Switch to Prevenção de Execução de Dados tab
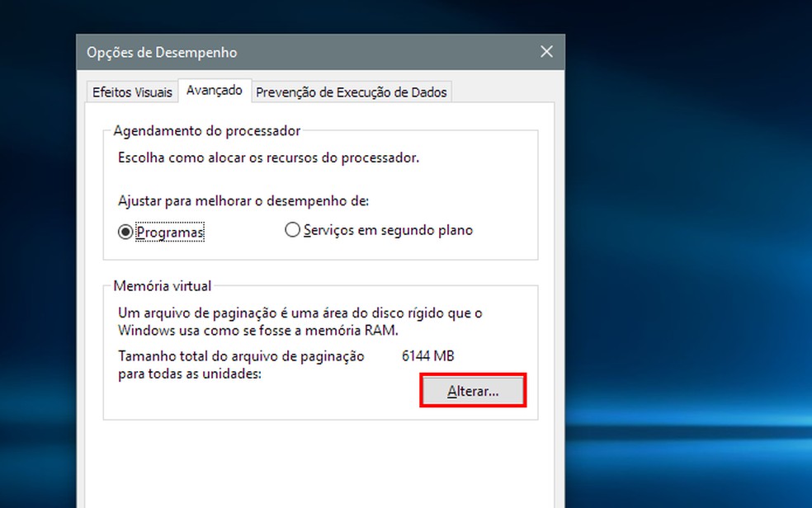812x508 pixels. [x=351, y=92]
